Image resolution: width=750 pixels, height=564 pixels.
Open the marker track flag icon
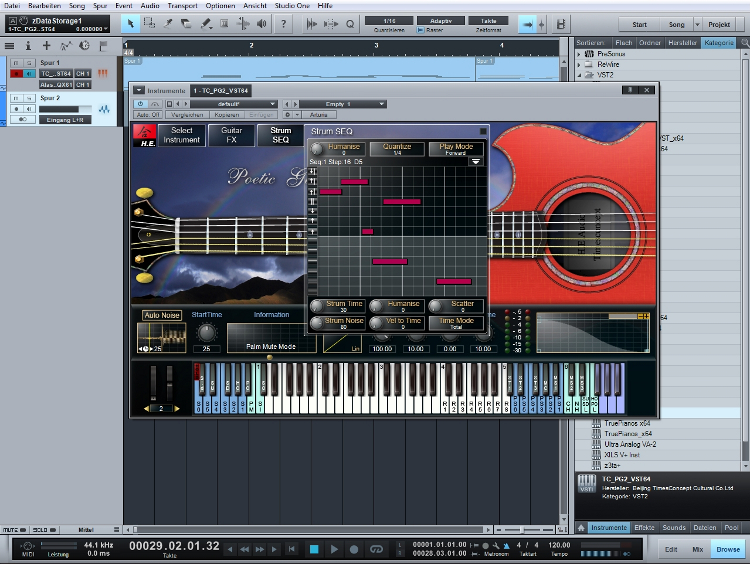(x=103, y=46)
